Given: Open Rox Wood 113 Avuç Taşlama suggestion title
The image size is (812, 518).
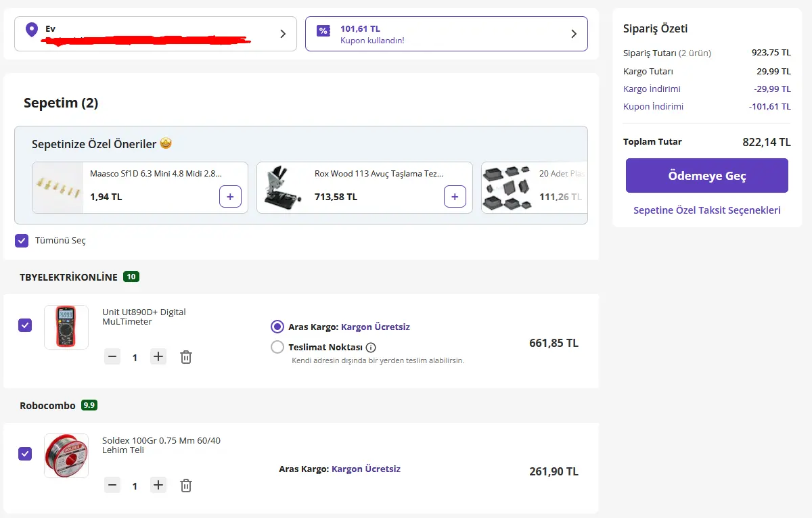Looking at the screenshot, I should (379, 174).
